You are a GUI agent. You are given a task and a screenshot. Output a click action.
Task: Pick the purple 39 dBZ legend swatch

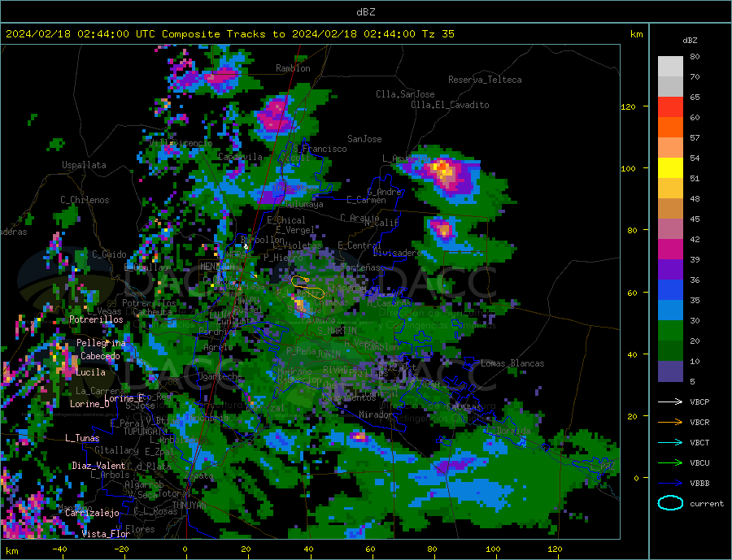pyautogui.click(x=670, y=270)
